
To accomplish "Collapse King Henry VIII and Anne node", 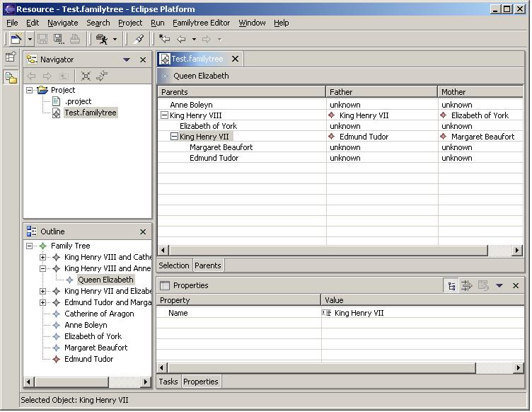I will click(x=42, y=268).
